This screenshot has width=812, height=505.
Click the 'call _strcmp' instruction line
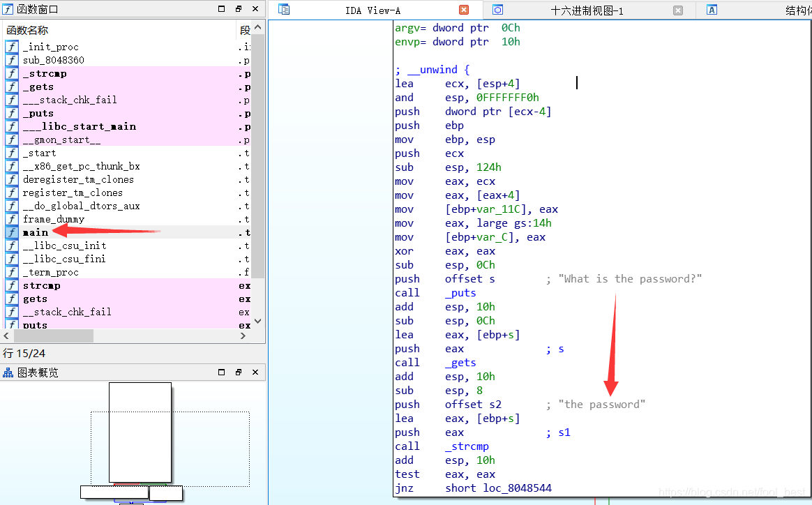pos(442,446)
